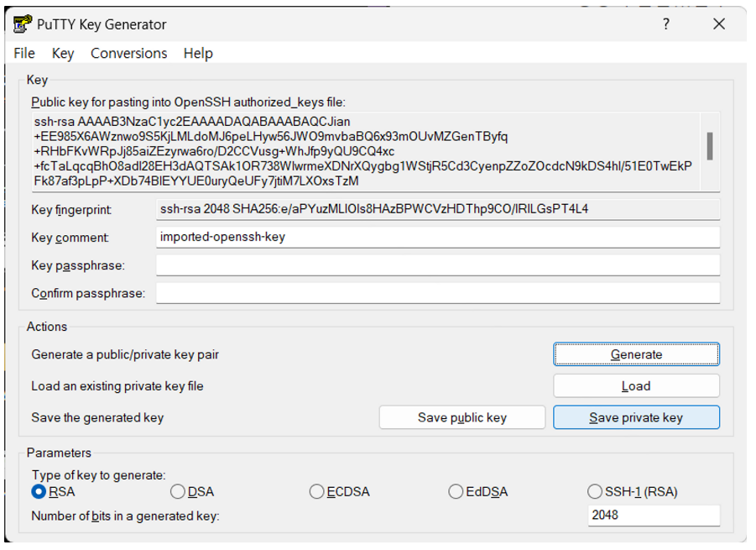The height and width of the screenshot is (550, 756).
Task: Click 'Generate a public/private key pair' text
Action: point(125,354)
